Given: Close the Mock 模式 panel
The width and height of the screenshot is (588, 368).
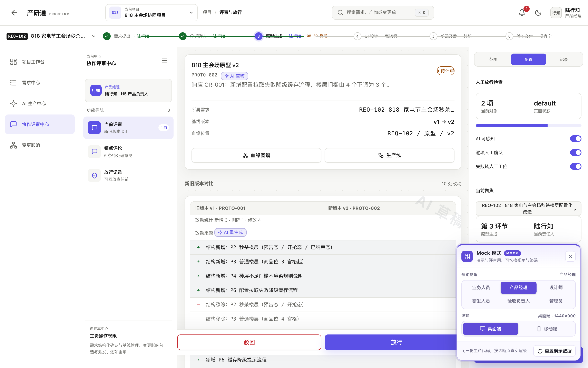Looking at the screenshot, I should coord(570,256).
